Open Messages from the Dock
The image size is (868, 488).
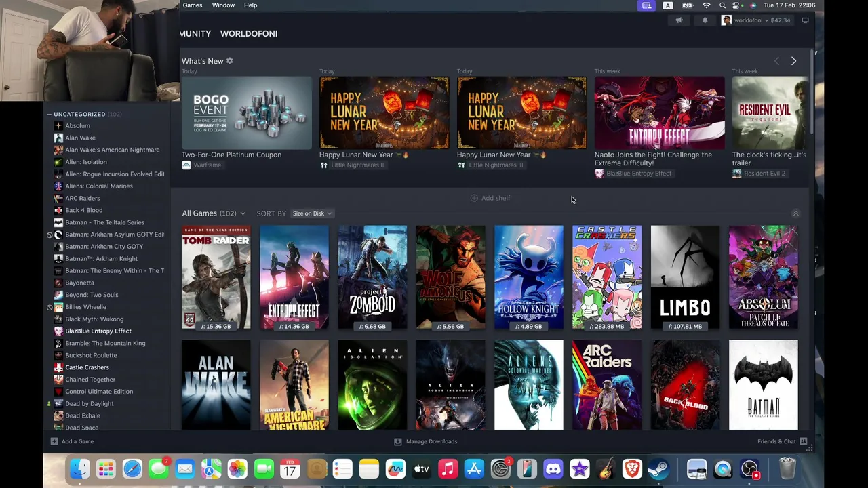(158, 469)
